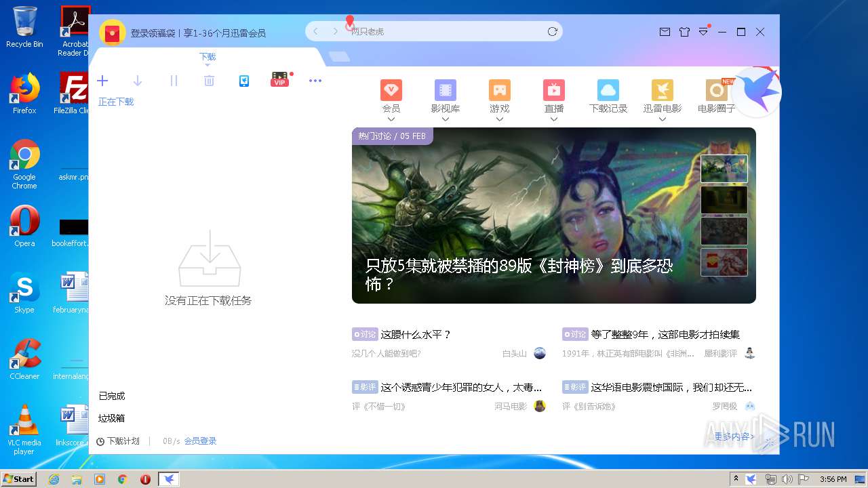Select 正在下载 list
Screen dimensions: 868x488
tap(116, 102)
